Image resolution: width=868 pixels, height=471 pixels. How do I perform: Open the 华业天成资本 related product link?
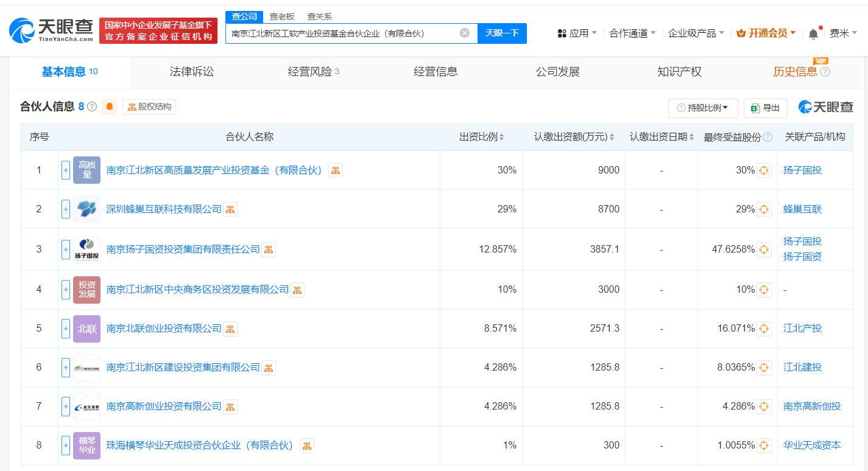(812, 445)
